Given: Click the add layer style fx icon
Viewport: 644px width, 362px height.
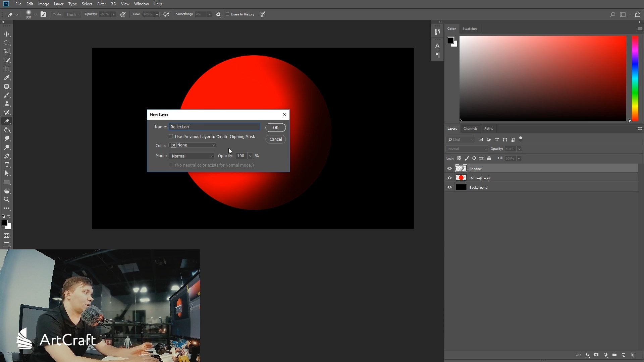Looking at the screenshot, I should pyautogui.click(x=587, y=355).
